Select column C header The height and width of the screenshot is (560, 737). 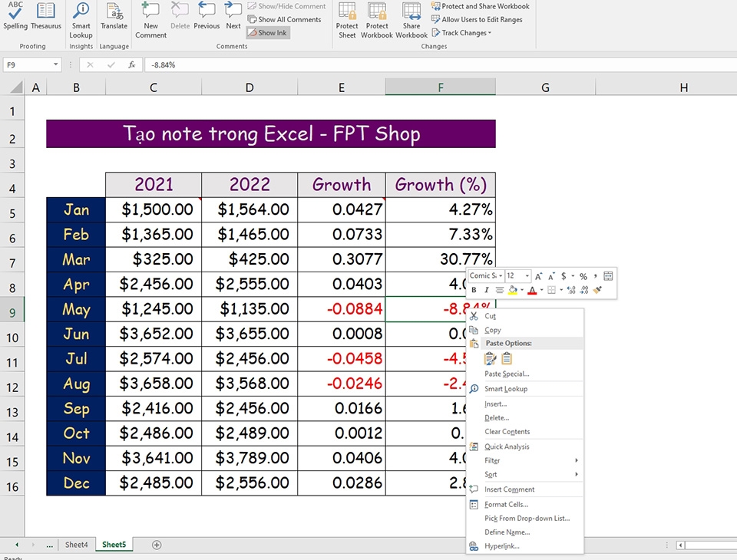[154, 87]
